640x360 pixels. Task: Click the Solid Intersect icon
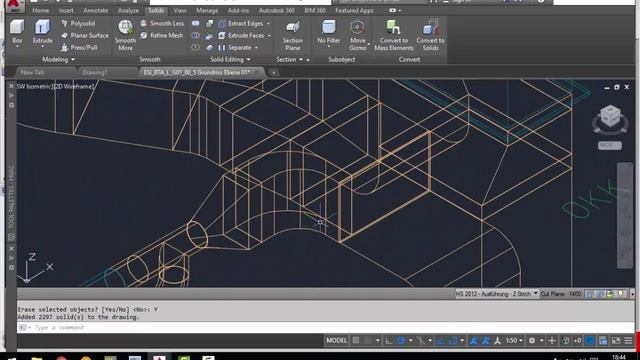[x=196, y=47]
